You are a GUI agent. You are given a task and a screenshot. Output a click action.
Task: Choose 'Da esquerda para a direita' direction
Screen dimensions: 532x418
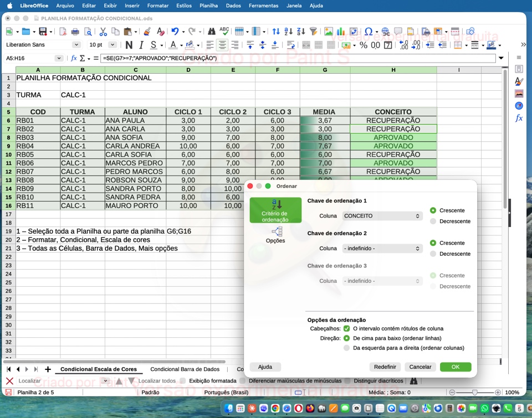[346, 348]
